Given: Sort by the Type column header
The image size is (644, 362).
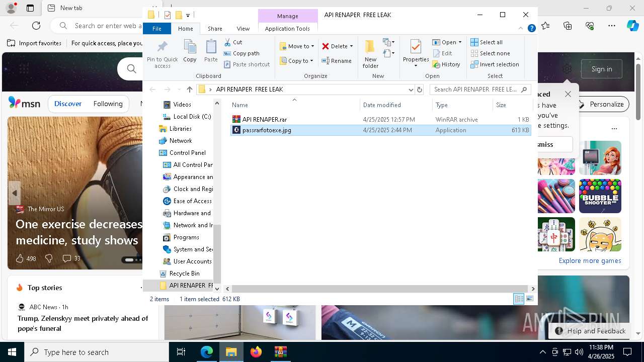Looking at the screenshot, I should [x=463, y=105].
